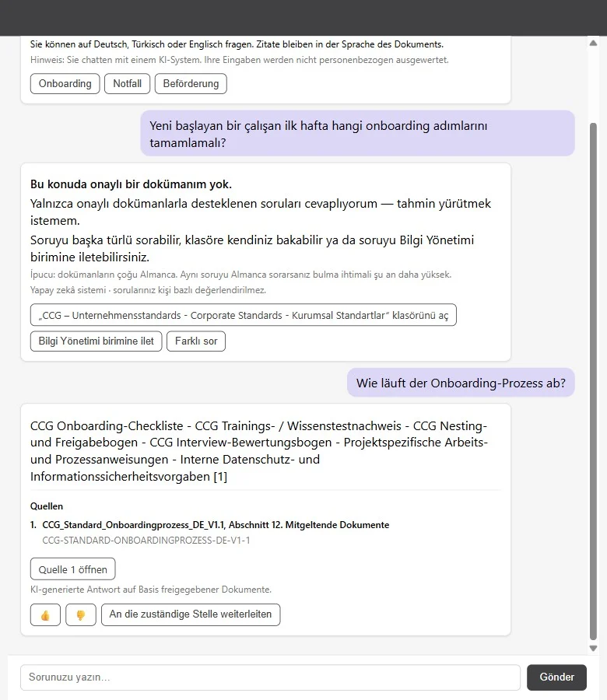Click the heading Bu konuda onaylı bir dokümanım yok
Viewport: 607px width, 700px height.
click(131, 184)
